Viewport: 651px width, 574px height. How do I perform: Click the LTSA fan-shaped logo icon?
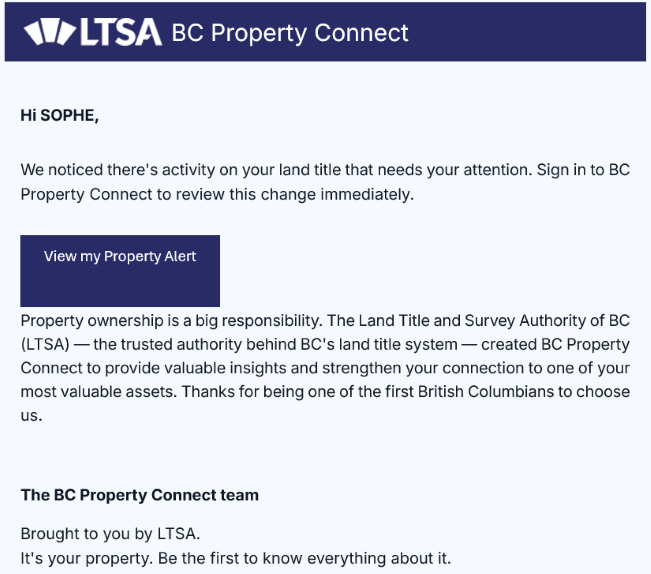[x=49, y=32]
